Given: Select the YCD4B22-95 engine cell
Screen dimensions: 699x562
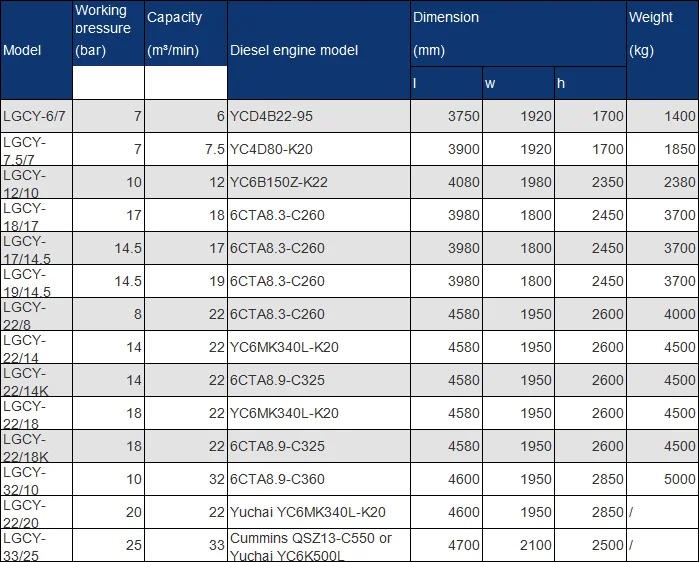Looking at the screenshot, I should (271, 116).
